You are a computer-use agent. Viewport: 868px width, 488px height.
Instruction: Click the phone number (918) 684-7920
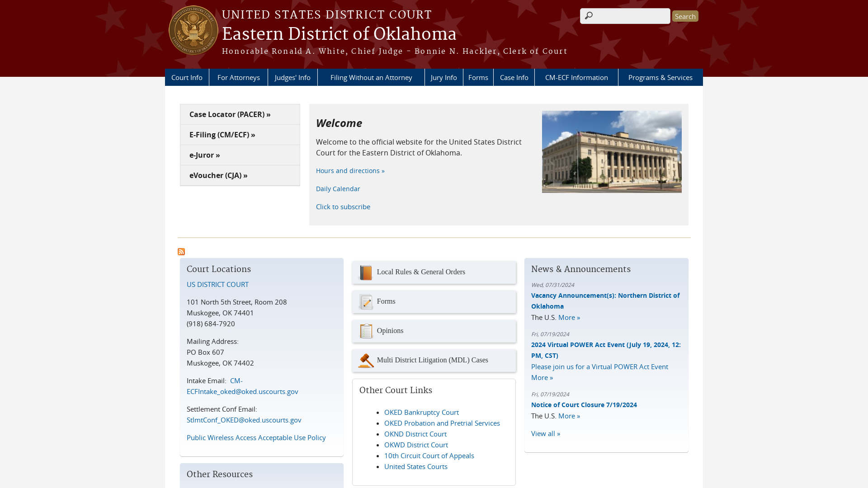pos(211,324)
